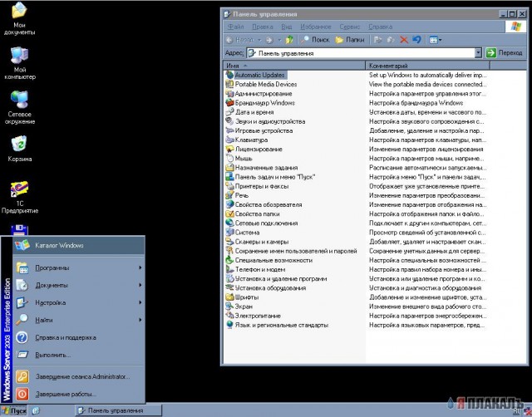Open Сохранение имен пользователей и паролей item
Image resolution: width=532 pixels, height=417 pixels.
(292, 251)
